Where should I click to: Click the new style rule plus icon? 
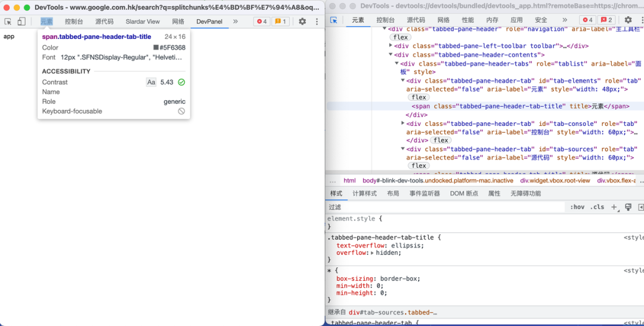tap(614, 207)
